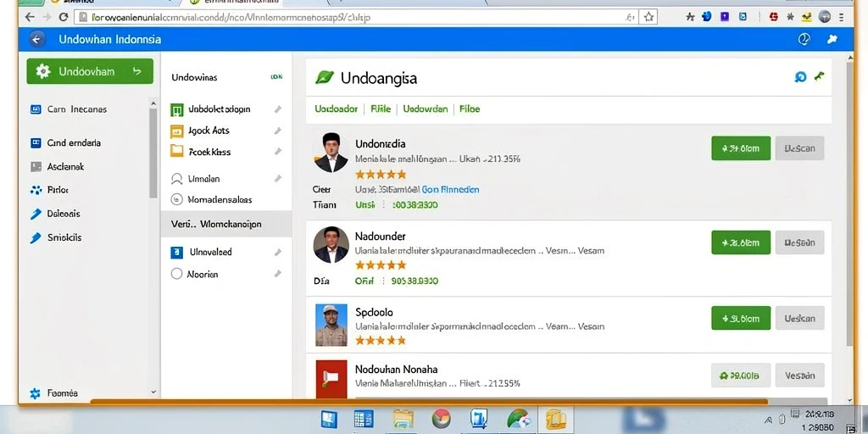The height and width of the screenshot is (434, 868).
Task: Open the Pcoek Kass folder
Action: (200, 151)
